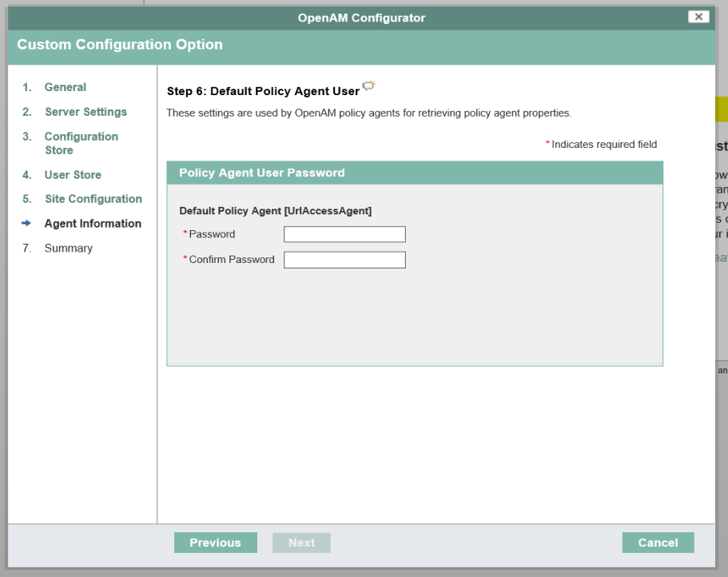Click the Custom Configuration Option title

coord(120,45)
